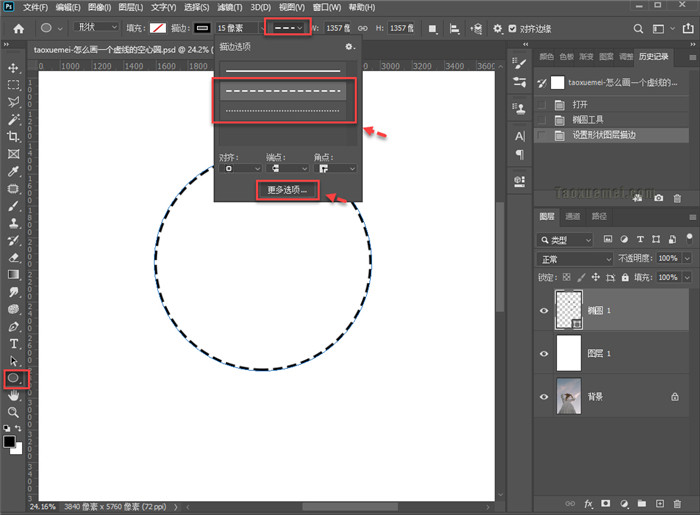Add layer style fx icon
Screen dimensions: 700x515
[x=588, y=504]
